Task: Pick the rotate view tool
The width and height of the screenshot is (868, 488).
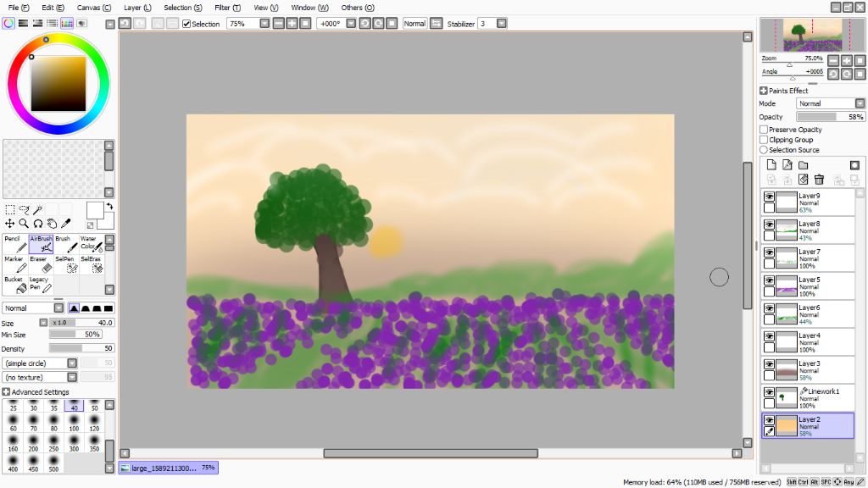Action: tap(37, 224)
